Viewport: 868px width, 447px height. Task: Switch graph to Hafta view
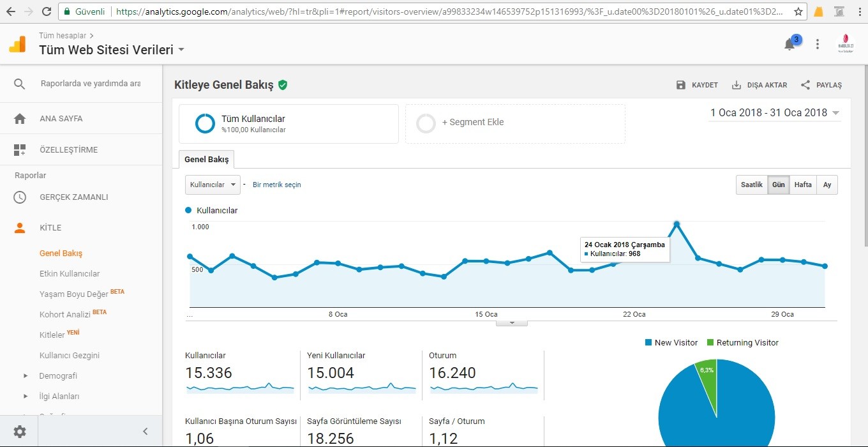(803, 185)
